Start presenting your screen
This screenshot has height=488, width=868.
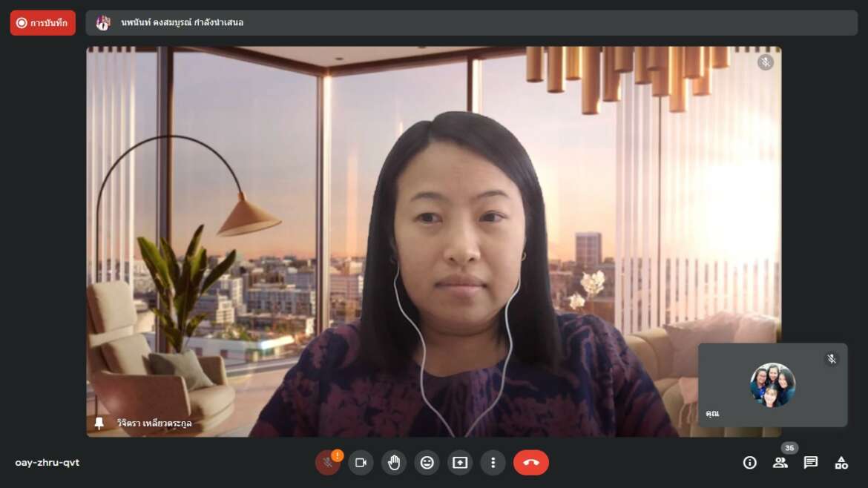[460, 463]
